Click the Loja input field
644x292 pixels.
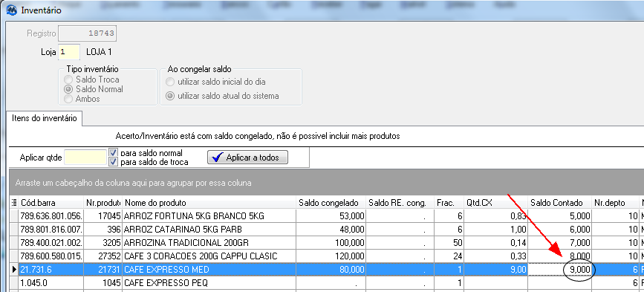69,52
